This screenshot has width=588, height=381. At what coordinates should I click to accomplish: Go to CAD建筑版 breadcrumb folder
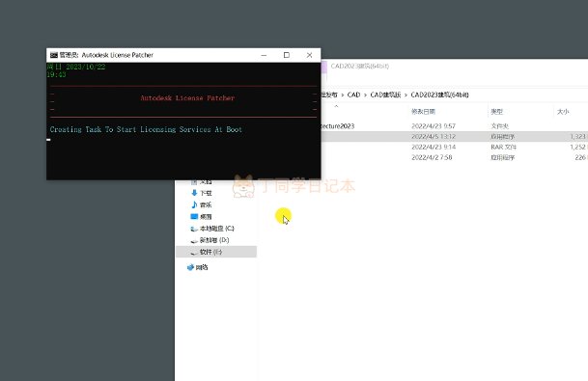(x=385, y=95)
